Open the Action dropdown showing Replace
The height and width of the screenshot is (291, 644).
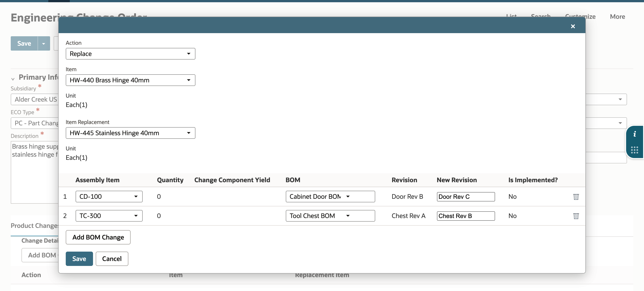click(130, 54)
